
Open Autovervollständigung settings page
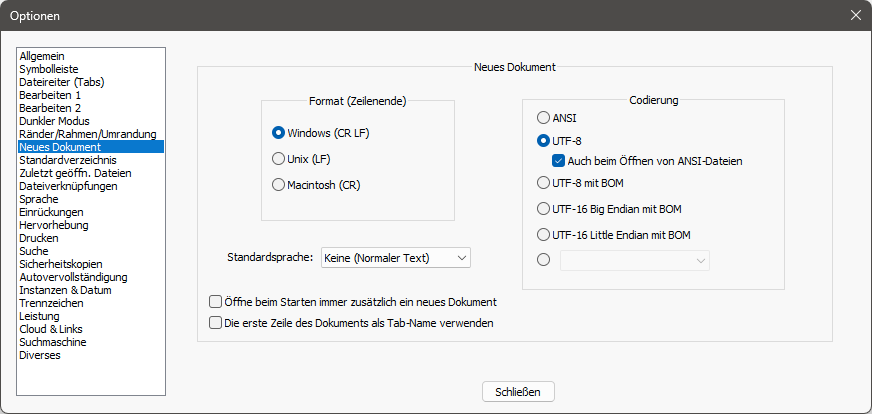click(x=73, y=277)
